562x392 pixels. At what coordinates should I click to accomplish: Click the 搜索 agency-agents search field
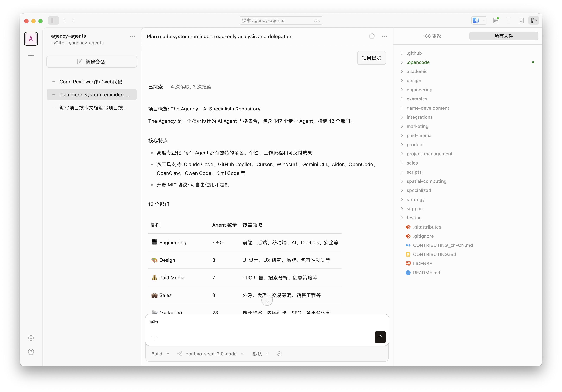[281, 21]
